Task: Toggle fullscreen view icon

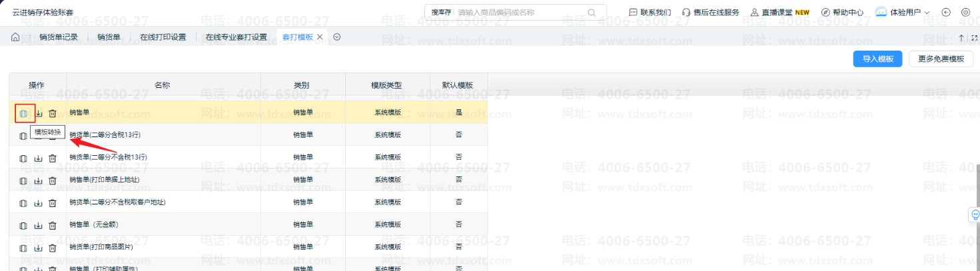Action: coord(973,38)
